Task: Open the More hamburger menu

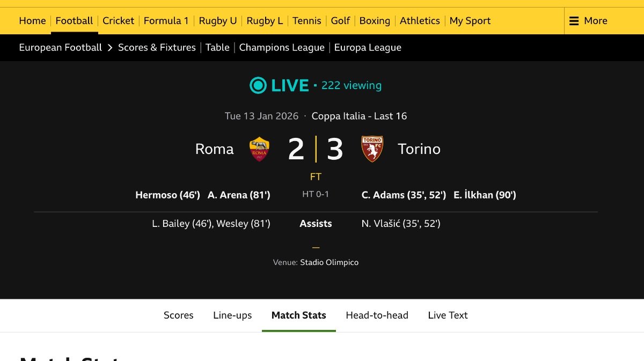Action: click(x=588, y=21)
